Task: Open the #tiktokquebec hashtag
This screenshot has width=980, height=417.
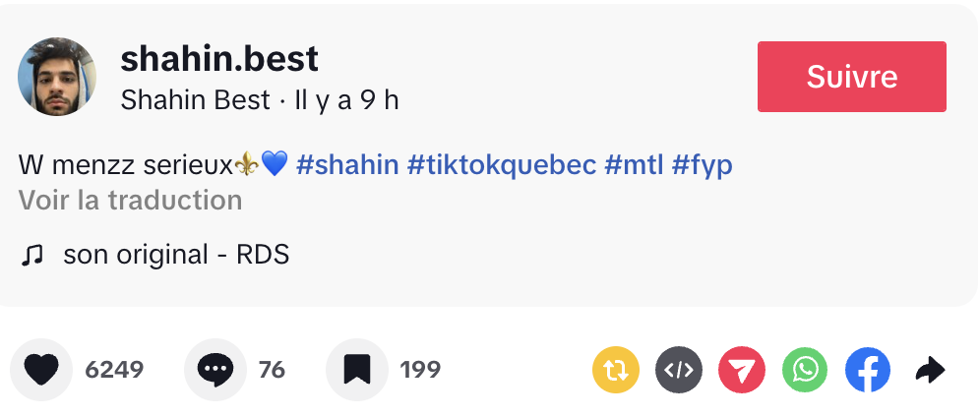Action: click(502, 164)
